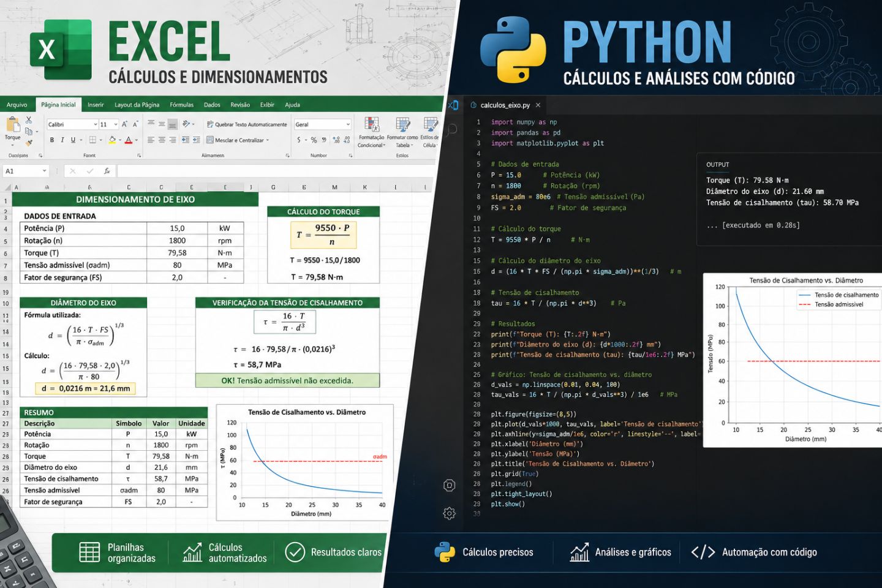Click the Format Painter brush icon

tap(29, 143)
